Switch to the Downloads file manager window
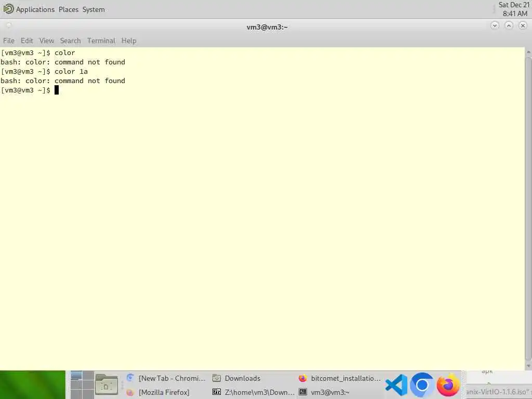Image resolution: width=532 pixels, height=399 pixels. pos(252,378)
